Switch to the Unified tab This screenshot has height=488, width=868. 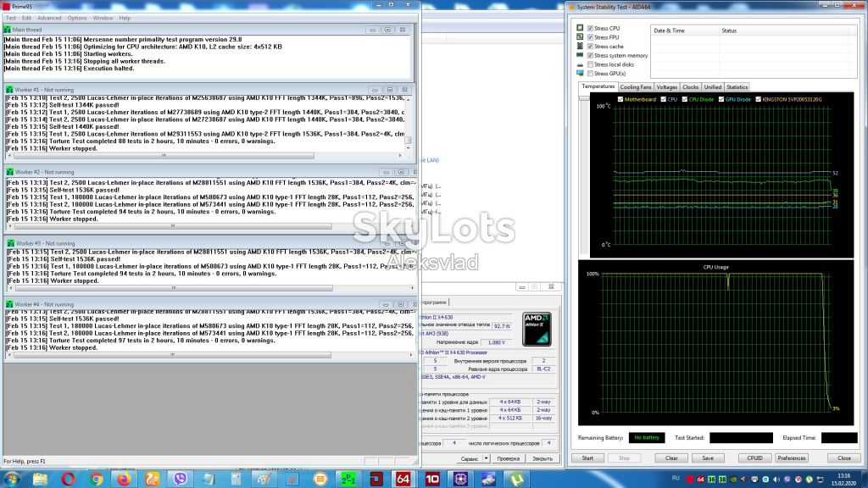(712, 87)
